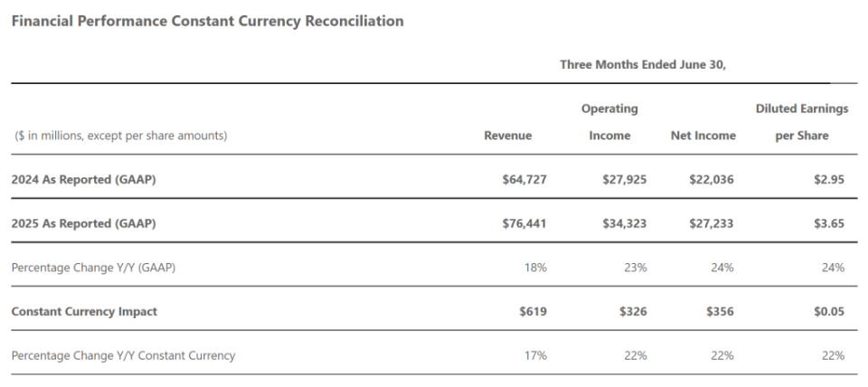Click the 2025 diluted EPS value $3.65
The height and width of the screenshot is (387, 868).
829,224
